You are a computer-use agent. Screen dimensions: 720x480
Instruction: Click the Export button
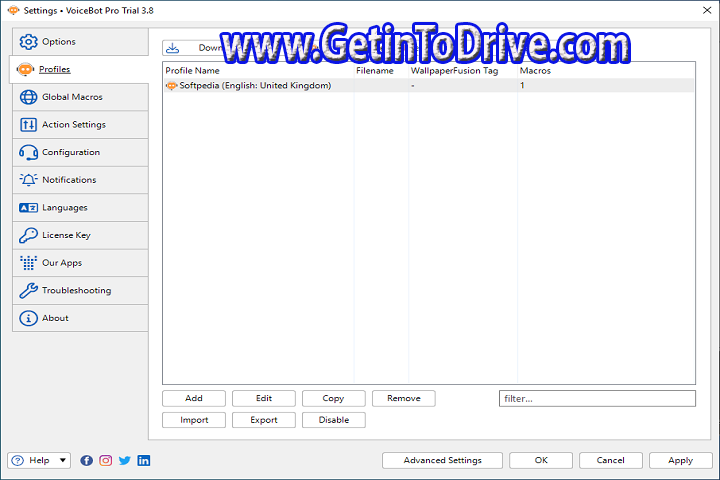tap(264, 420)
